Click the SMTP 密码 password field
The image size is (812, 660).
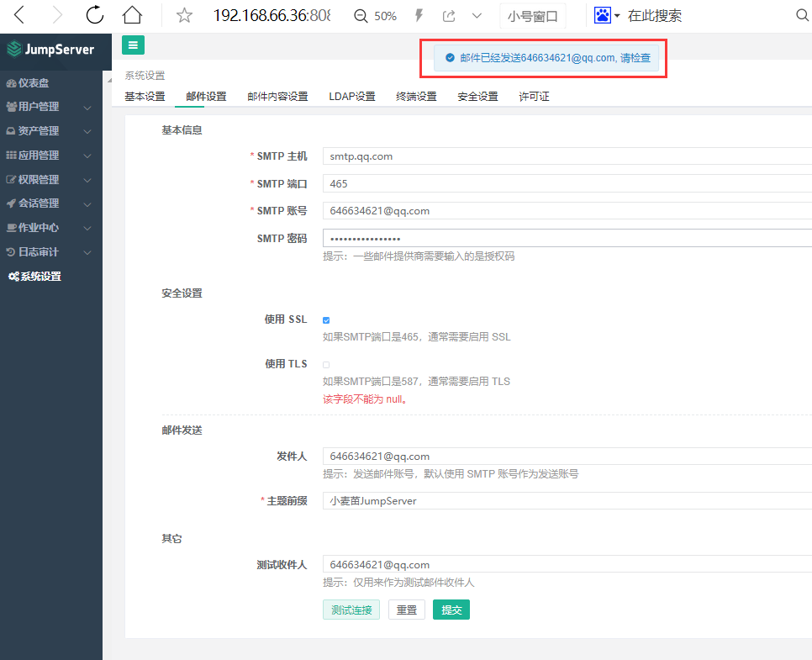567,238
